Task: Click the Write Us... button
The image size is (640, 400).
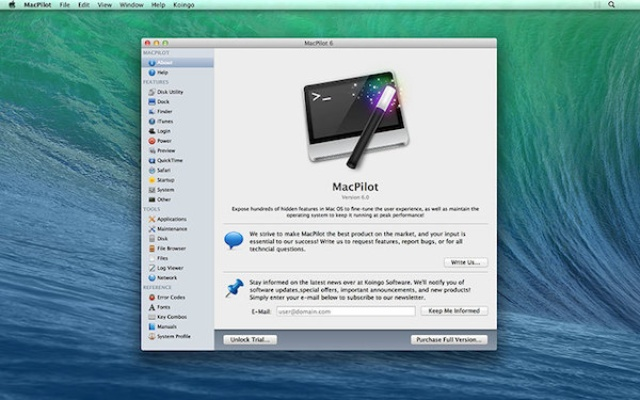Action: click(466, 262)
